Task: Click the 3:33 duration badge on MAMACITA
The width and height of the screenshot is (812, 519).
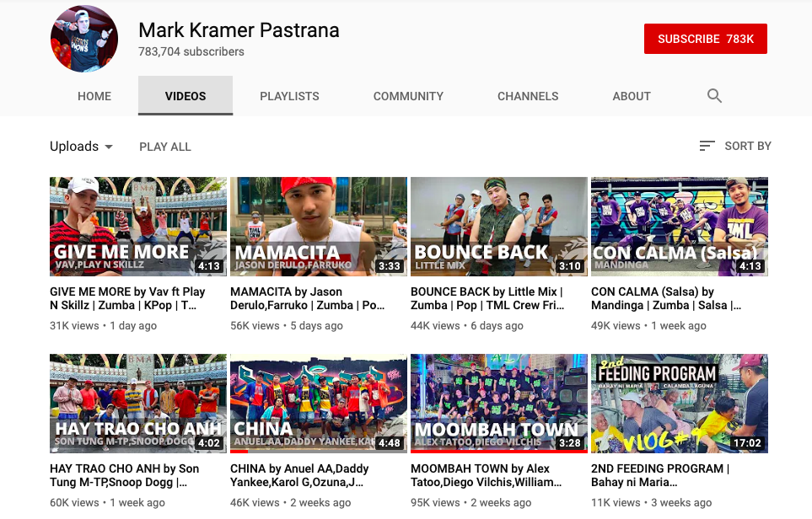Action: (x=390, y=266)
